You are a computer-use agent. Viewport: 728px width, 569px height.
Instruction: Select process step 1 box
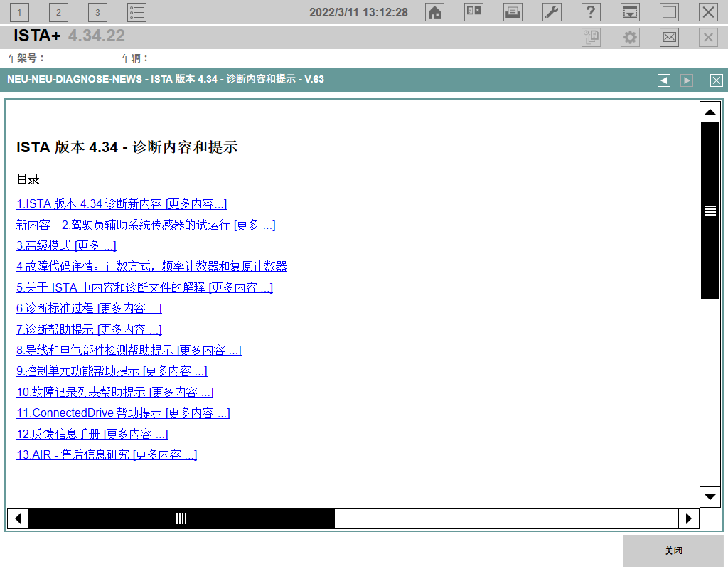coord(19,13)
